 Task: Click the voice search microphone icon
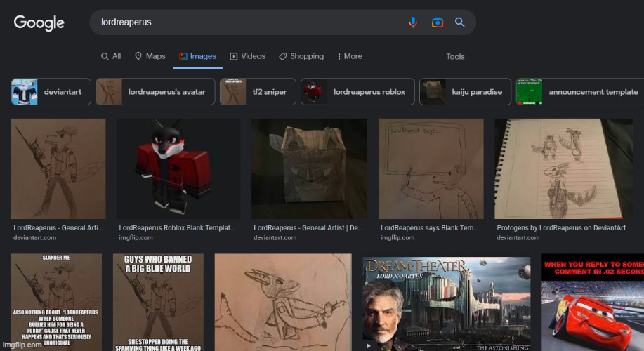414,22
